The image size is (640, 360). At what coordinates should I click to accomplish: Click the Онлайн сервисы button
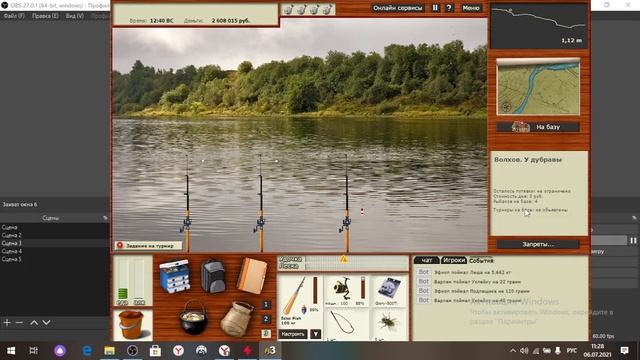coord(398,8)
